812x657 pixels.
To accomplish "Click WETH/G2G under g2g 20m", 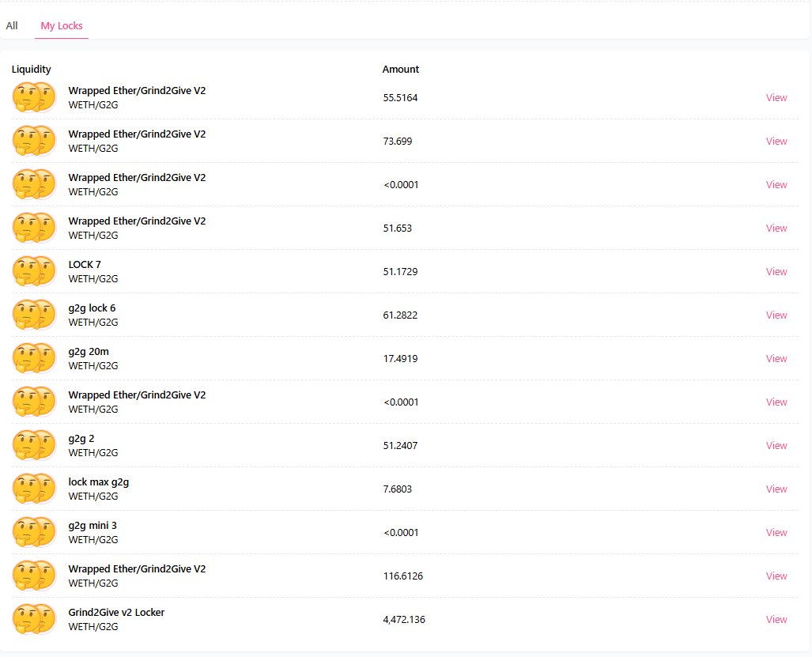I will (x=93, y=365).
